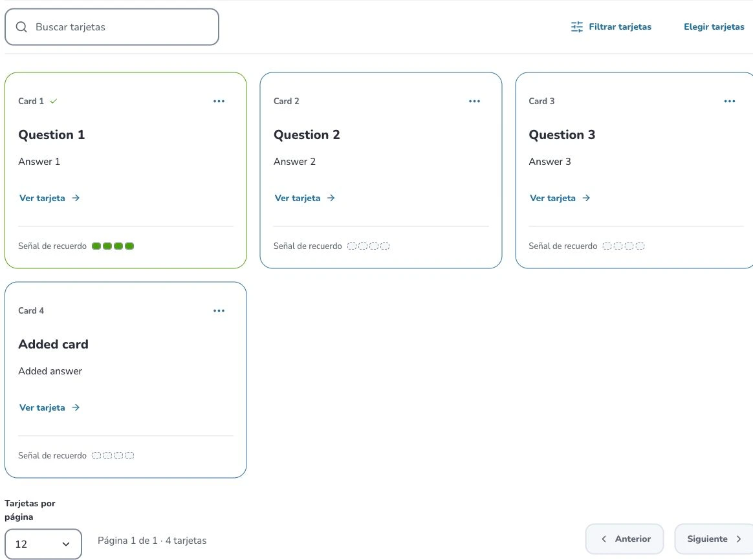Image resolution: width=753 pixels, height=560 pixels.
Task: Click the Card 3 label
Action: [x=541, y=102]
